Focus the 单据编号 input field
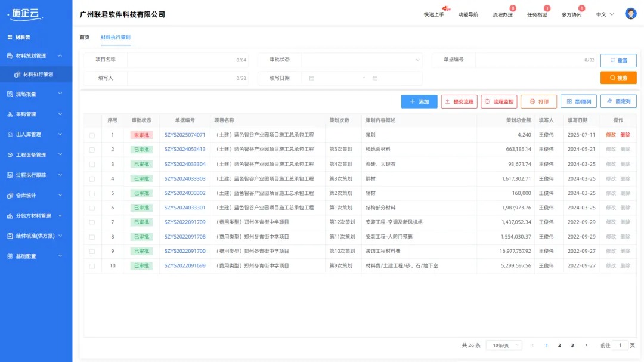Image resolution: width=644 pixels, height=362 pixels. point(535,60)
